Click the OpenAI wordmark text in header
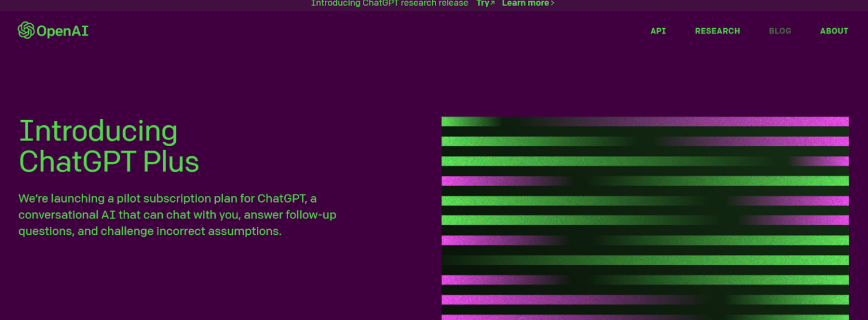This screenshot has height=320, width=868. click(x=62, y=31)
